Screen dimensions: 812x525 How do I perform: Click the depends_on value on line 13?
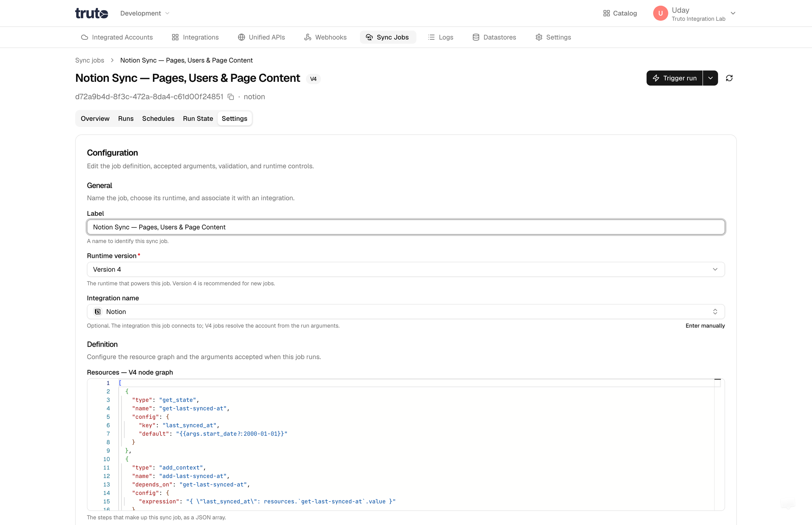[x=213, y=484]
